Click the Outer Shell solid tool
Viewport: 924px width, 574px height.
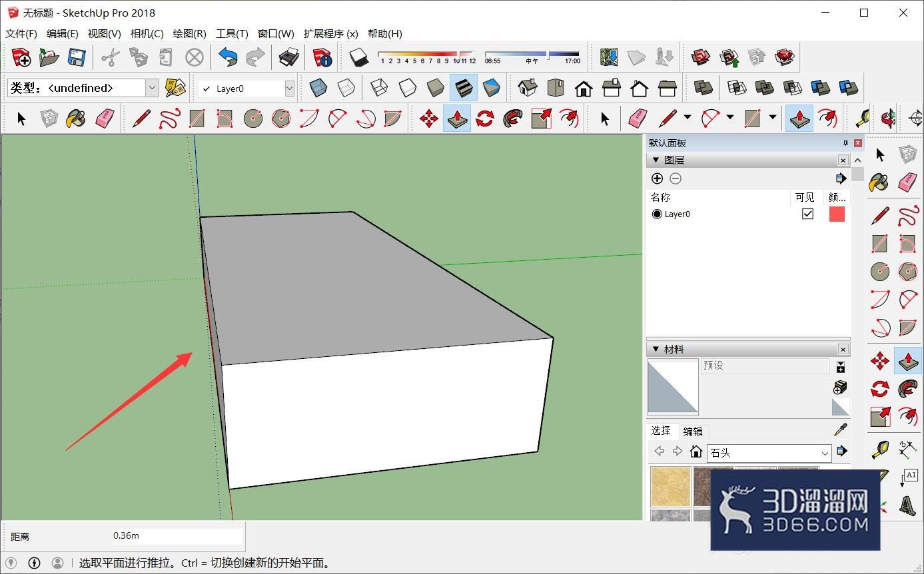(x=703, y=88)
